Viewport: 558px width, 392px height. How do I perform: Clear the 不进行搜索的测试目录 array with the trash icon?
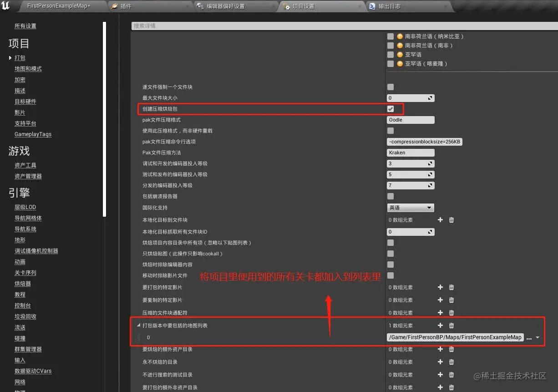click(451, 375)
